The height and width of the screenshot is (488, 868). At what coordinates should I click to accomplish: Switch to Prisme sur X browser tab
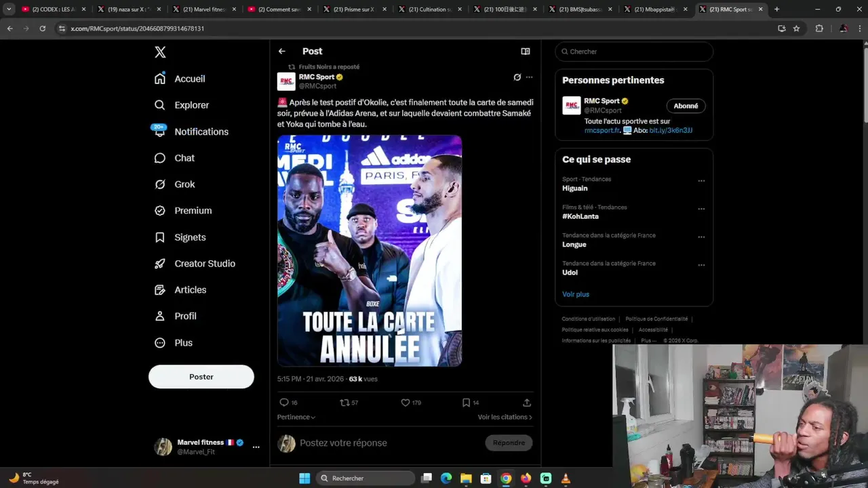(354, 9)
